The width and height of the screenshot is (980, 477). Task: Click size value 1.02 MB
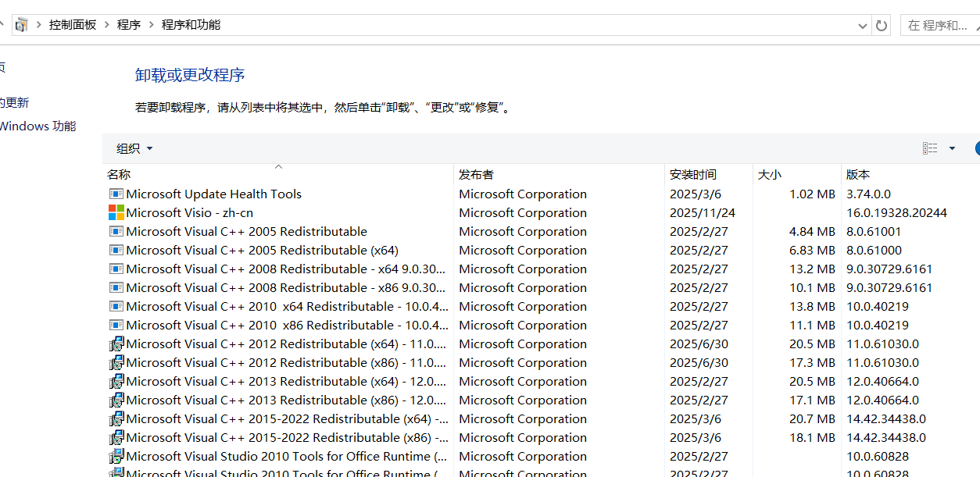[x=812, y=194]
